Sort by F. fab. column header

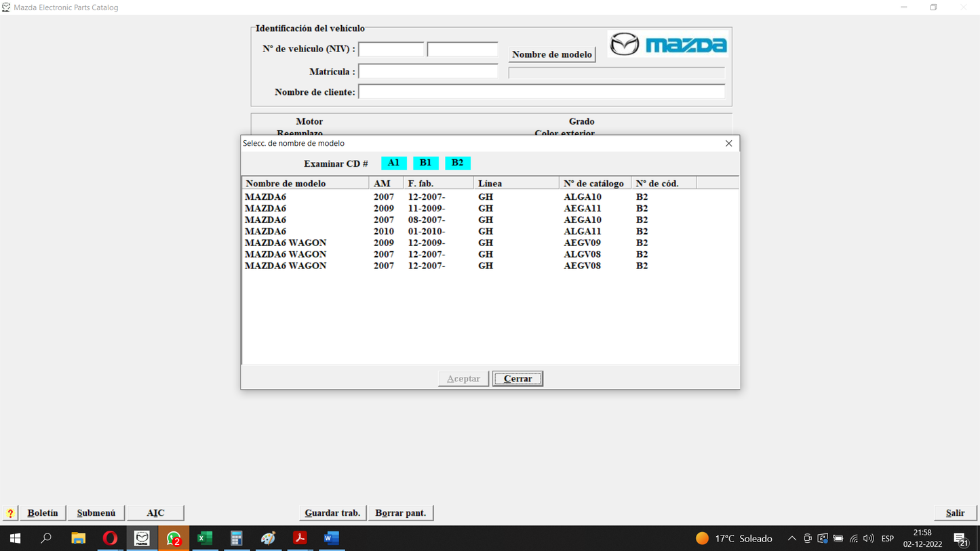click(439, 184)
